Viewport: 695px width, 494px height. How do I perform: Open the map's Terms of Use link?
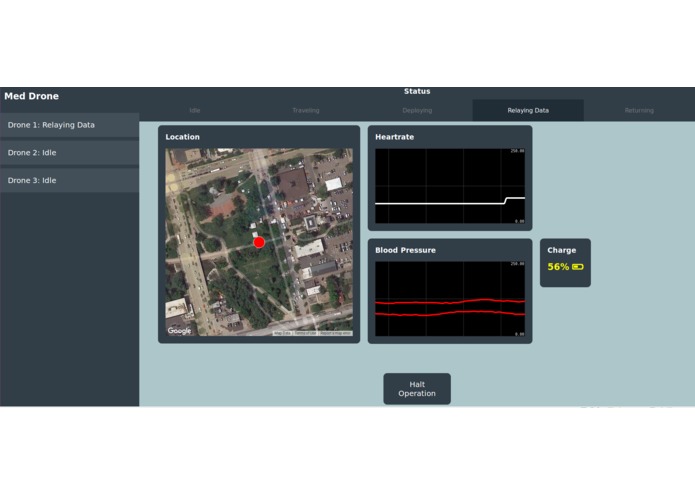pos(305,333)
